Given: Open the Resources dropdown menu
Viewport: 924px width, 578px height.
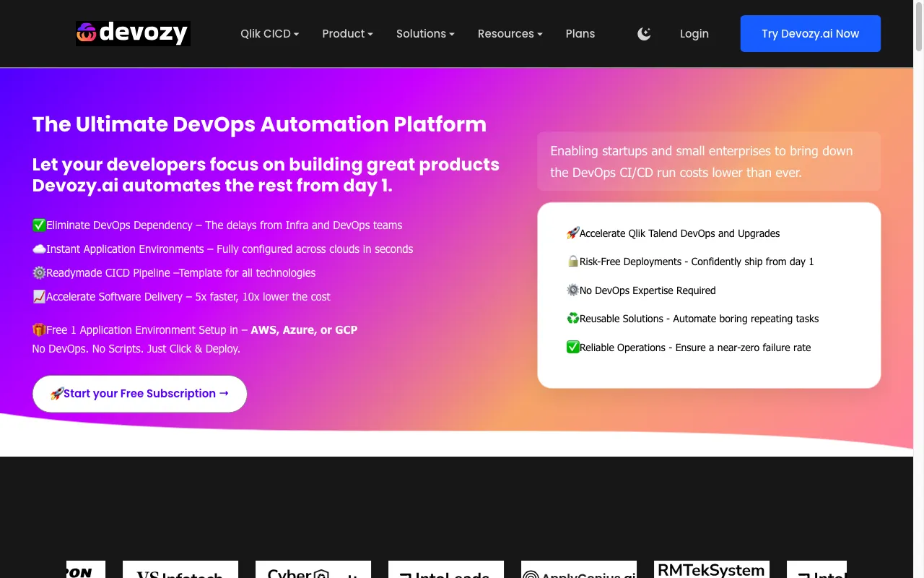Looking at the screenshot, I should click(x=510, y=33).
